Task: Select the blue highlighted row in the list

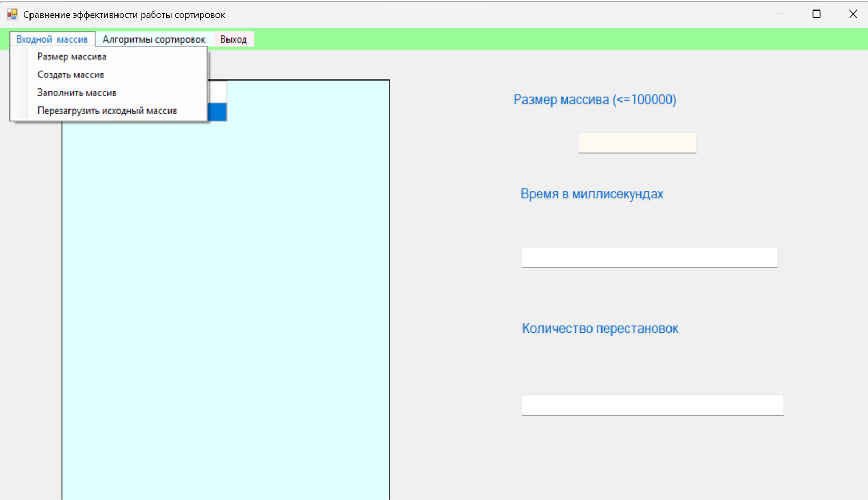Action: click(x=218, y=112)
